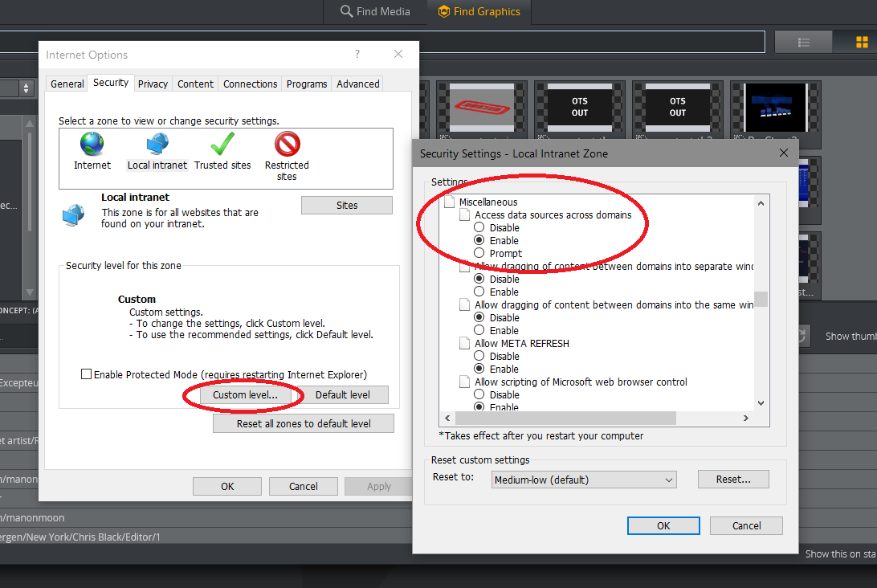
Task: Select the Trusted sites checkmark icon
Action: coord(222,144)
